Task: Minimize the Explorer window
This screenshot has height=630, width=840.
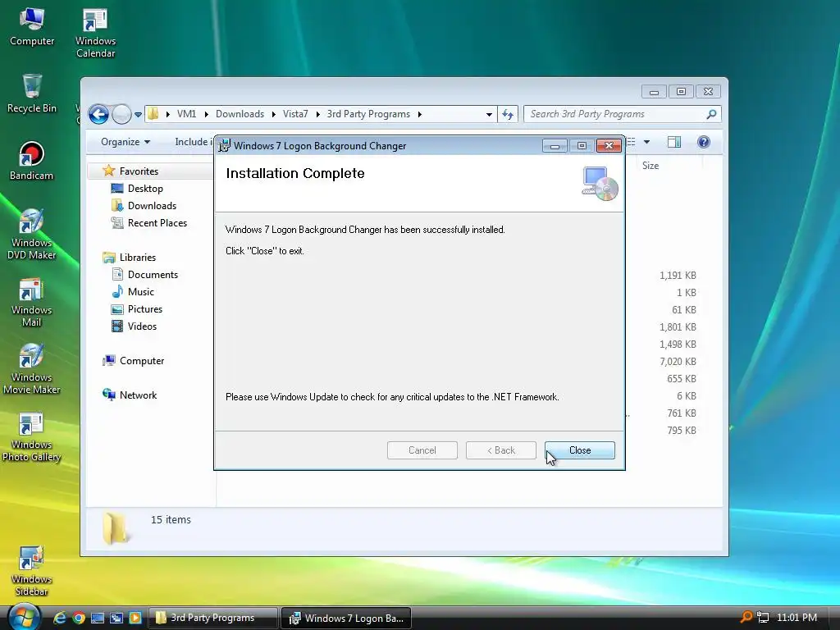Action: (654, 92)
